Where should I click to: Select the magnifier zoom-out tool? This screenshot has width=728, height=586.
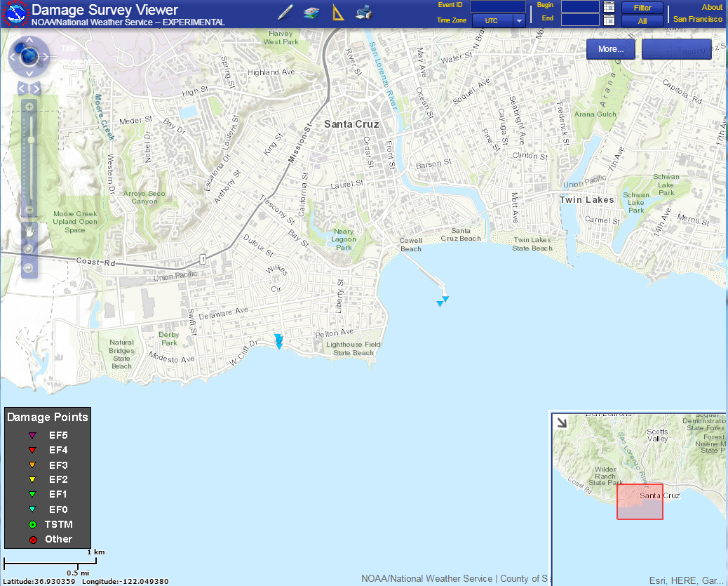pos(28,268)
